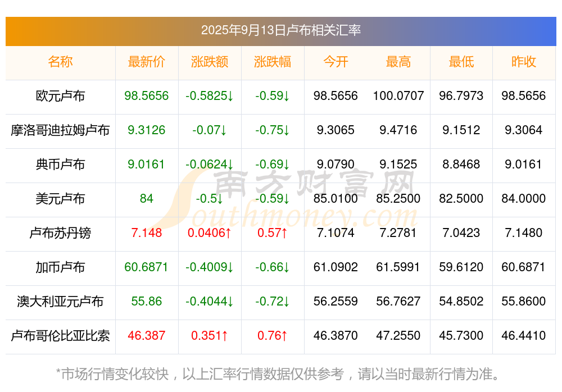The image size is (562, 392).
Task: Select the 卢布苏丹镑 row name
Action: pyautogui.click(x=60, y=233)
